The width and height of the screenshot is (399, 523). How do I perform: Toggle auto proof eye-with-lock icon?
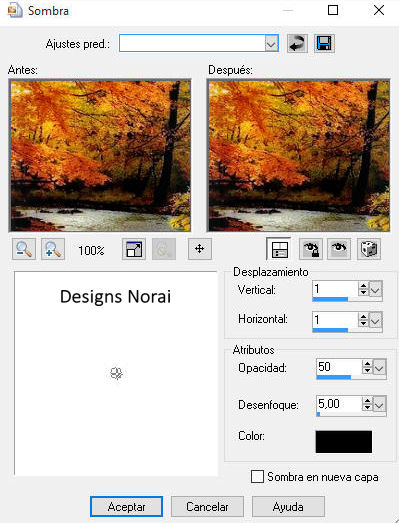(311, 249)
